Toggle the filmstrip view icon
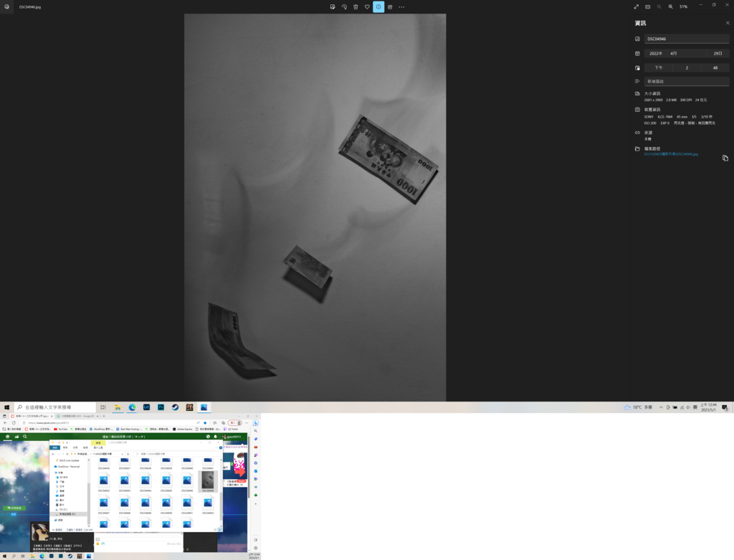This screenshot has width=734, height=560. pyautogui.click(x=648, y=7)
